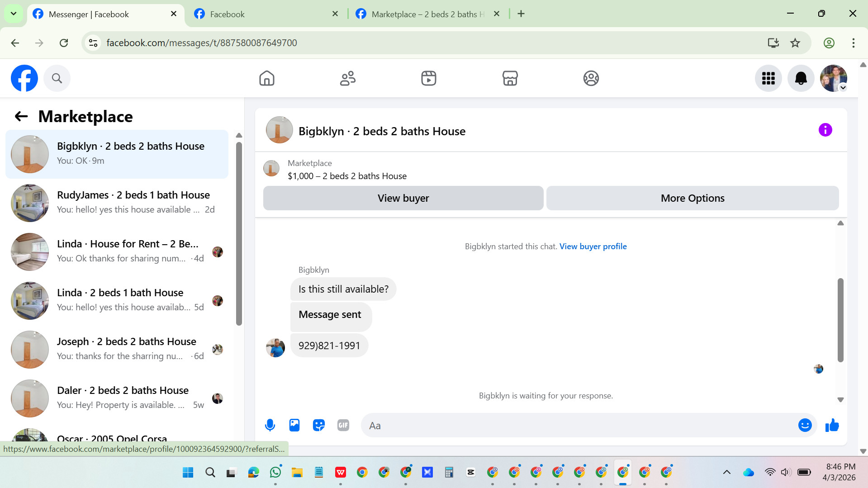The width and height of the screenshot is (868, 488).
Task: Open the Facebook logo home link
Action: point(24,78)
